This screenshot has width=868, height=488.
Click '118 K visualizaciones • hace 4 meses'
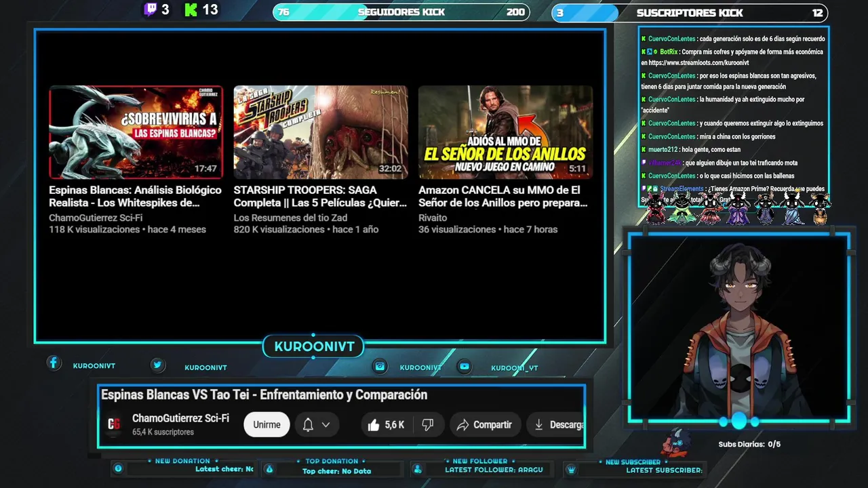click(127, 230)
